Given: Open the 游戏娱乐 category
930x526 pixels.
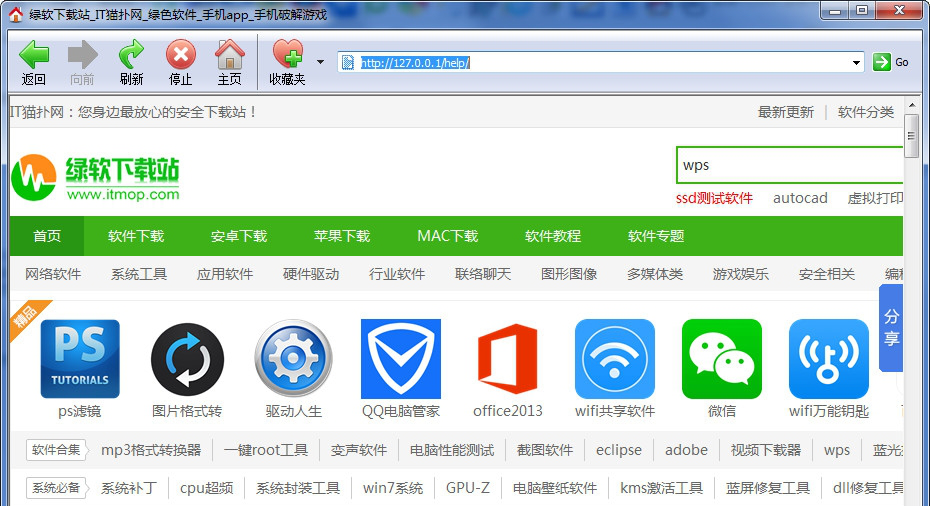Looking at the screenshot, I should (741, 274).
